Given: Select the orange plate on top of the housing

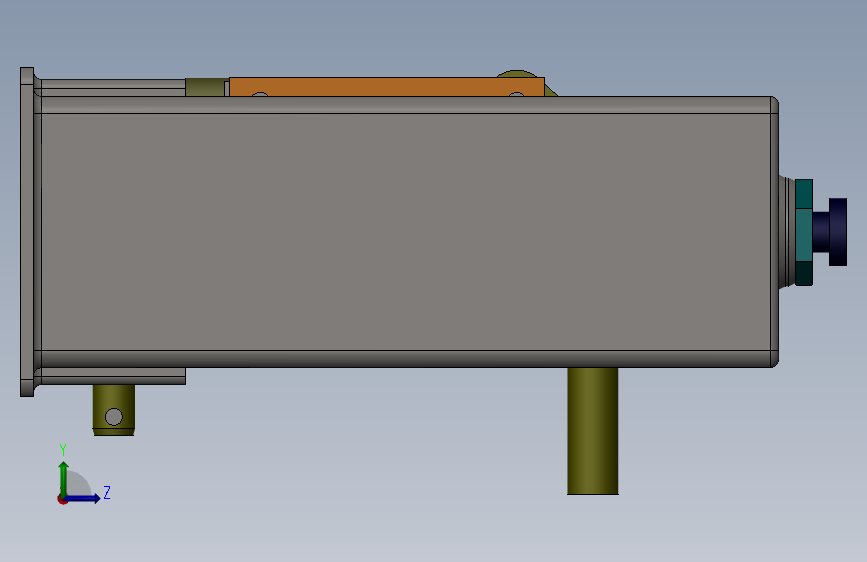Looking at the screenshot, I should tap(387, 87).
